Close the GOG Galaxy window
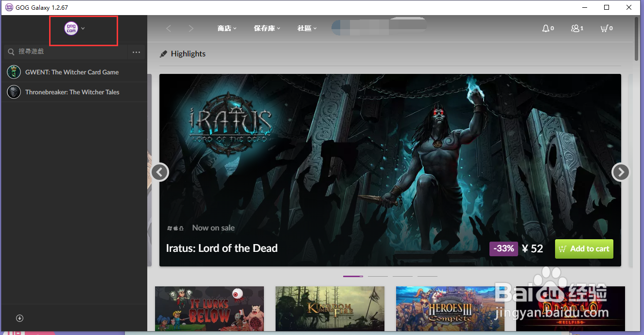Viewport: 644px width, 335px height. 629,7
